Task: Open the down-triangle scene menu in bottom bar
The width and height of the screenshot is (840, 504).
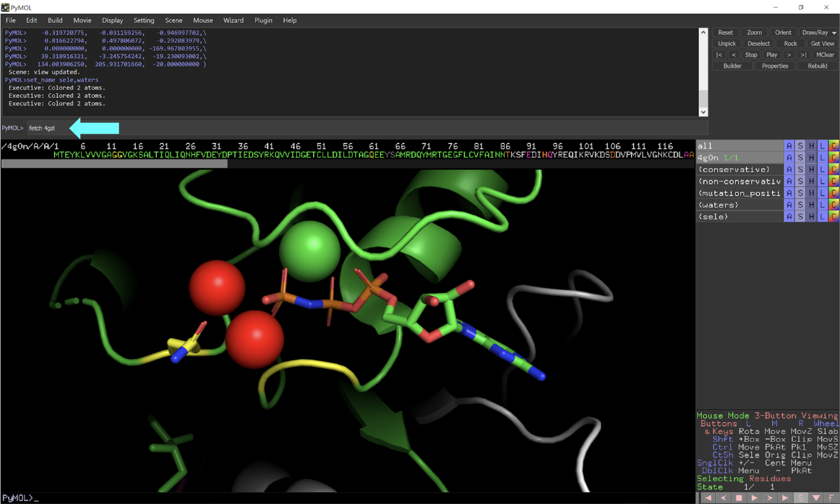Action: 816,498
